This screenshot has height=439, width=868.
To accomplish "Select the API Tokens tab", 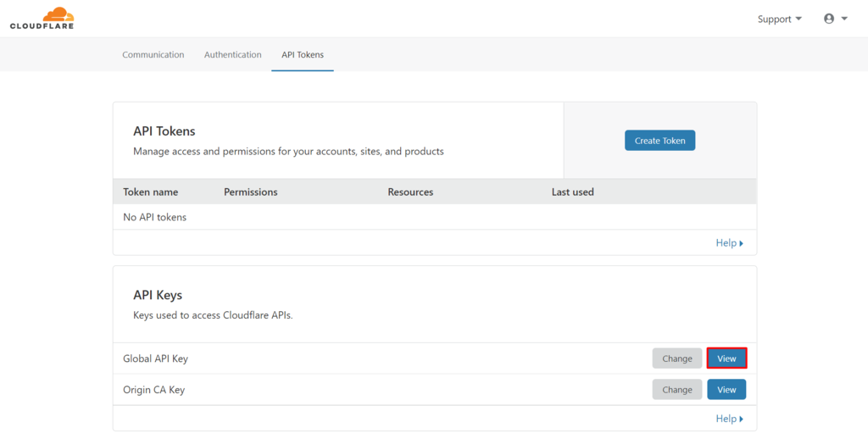I will point(303,54).
